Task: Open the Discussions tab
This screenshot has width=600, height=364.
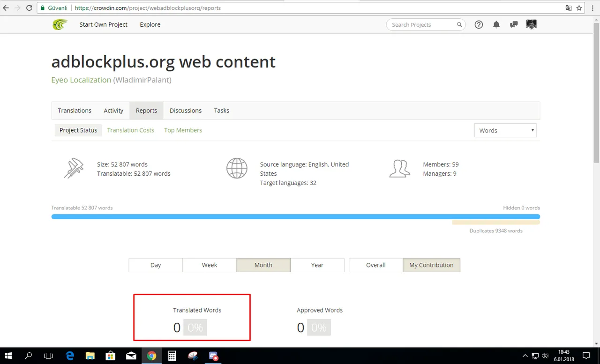Action: [186, 111]
